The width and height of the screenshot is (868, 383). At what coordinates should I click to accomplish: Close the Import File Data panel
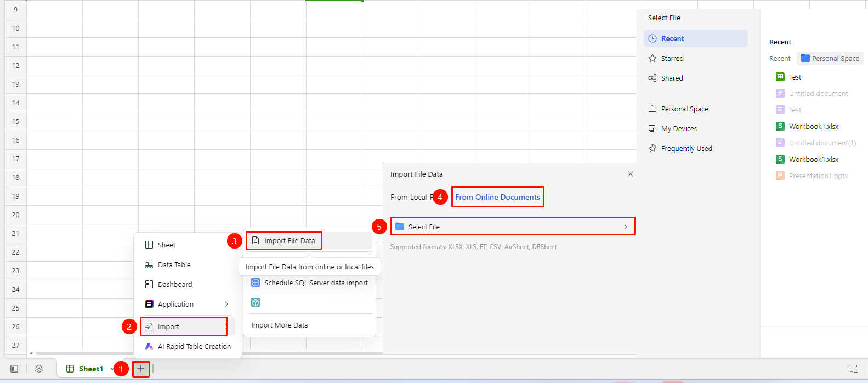pos(631,174)
